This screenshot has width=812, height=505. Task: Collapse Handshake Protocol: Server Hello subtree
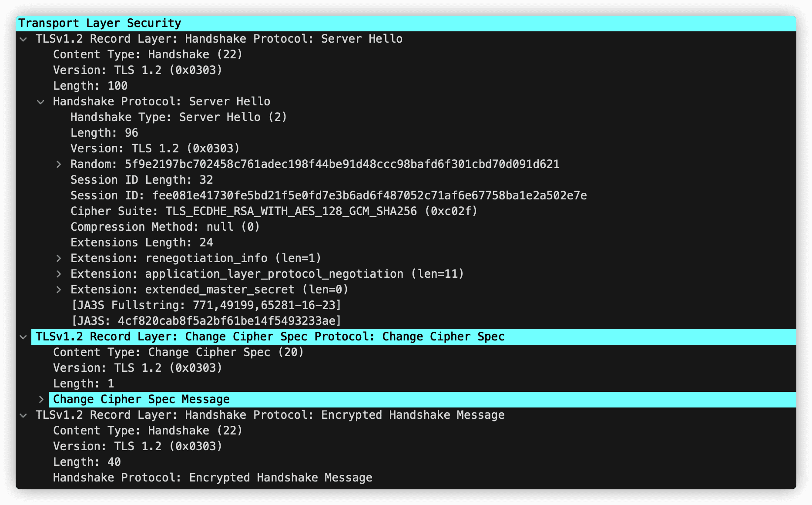[x=41, y=102]
